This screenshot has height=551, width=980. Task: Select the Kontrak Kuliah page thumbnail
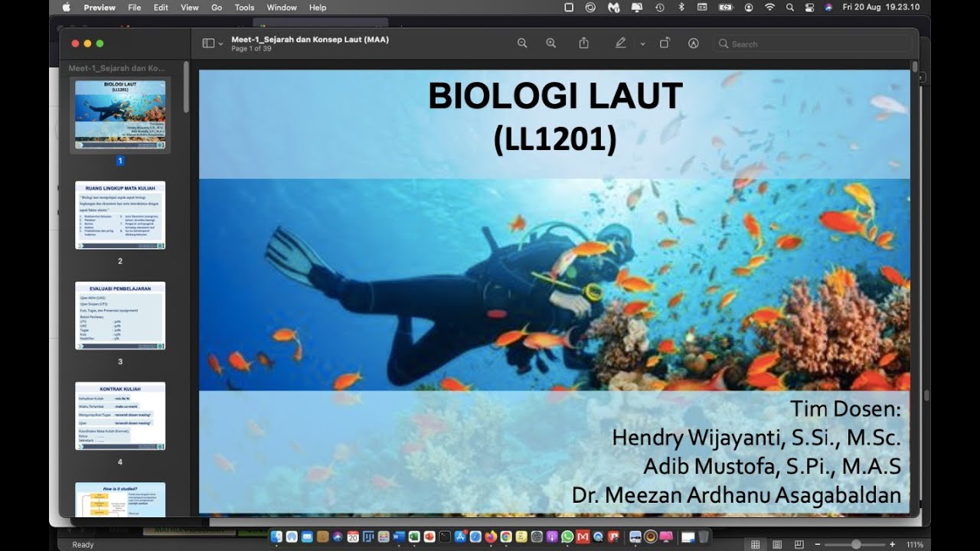tap(120, 416)
